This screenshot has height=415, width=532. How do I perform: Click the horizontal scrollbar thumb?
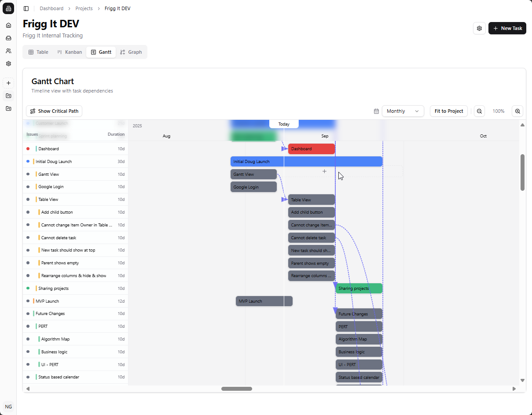[237, 389]
